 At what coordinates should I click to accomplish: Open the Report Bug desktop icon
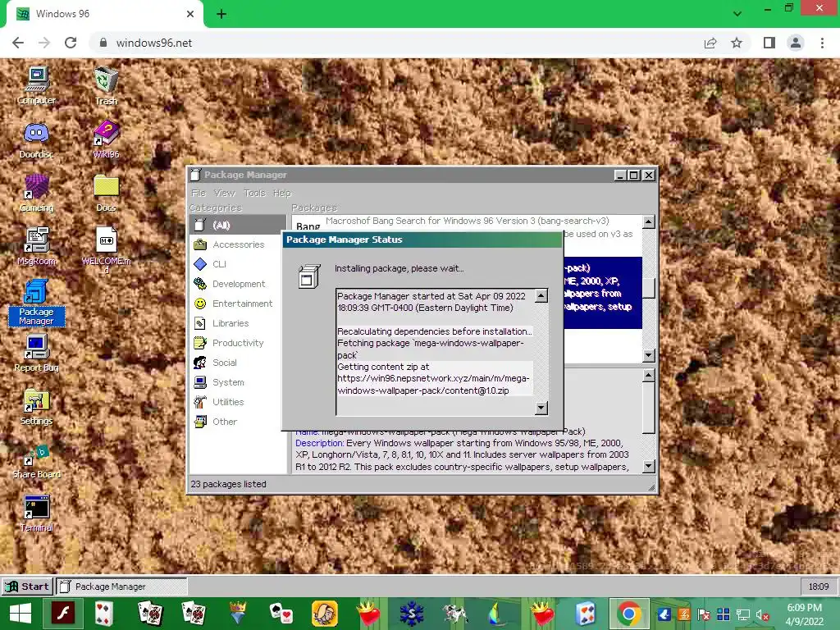[x=36, y=353]
